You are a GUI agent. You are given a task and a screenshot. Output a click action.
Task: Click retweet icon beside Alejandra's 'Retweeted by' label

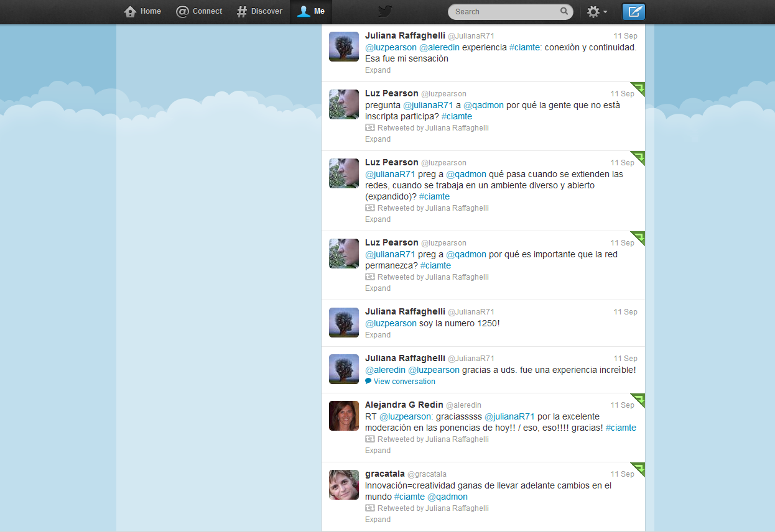pyautogui.click(x=370, y=439)
